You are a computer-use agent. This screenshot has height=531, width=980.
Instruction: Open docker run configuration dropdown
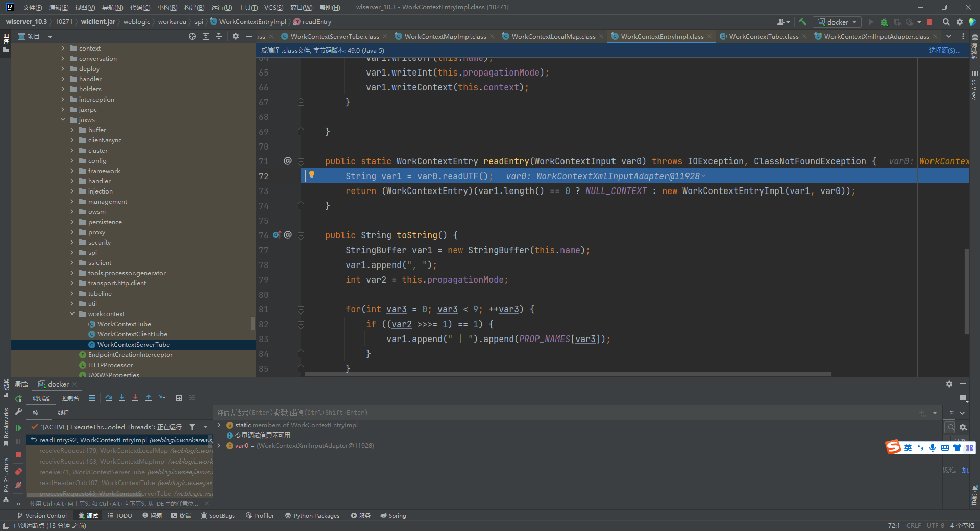pyautogui.click(x=837, y=22)
